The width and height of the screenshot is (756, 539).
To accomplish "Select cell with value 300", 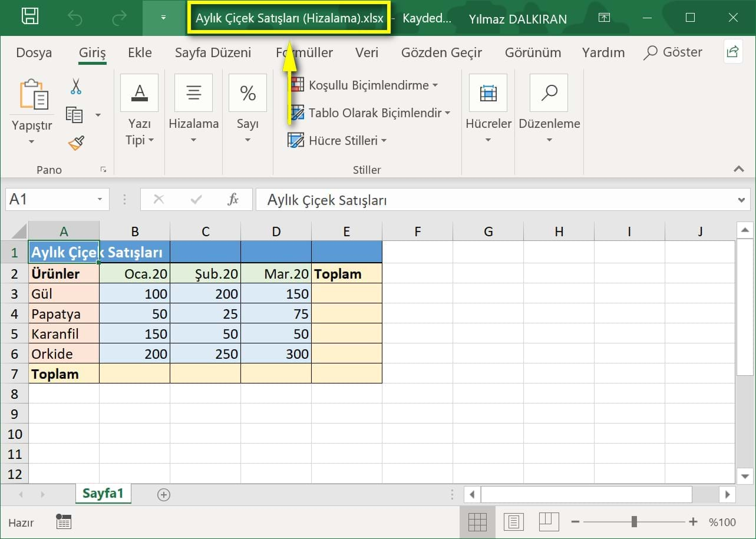I will 276,354.
